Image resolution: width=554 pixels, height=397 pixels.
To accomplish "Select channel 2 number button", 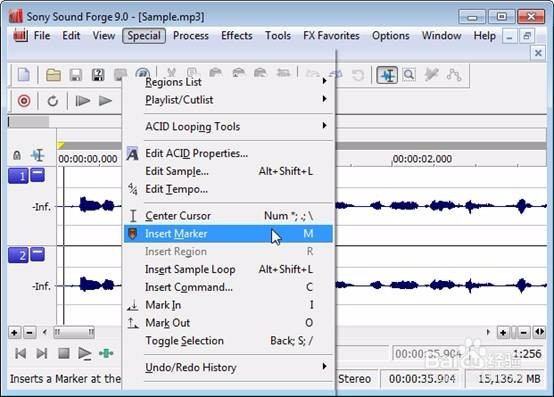I will tap(18, 255).
